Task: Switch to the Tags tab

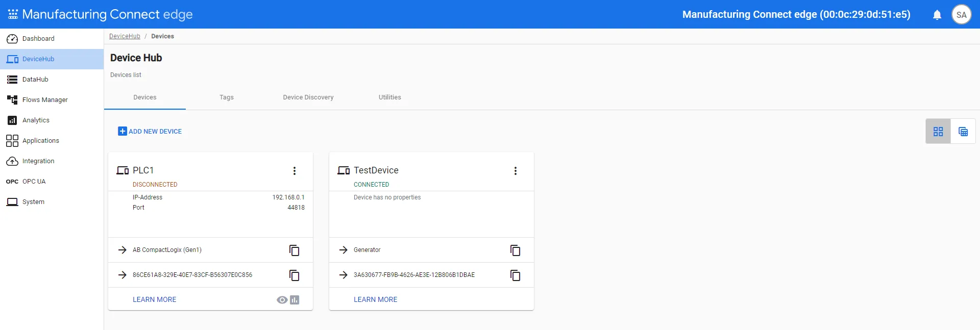Action: 227,97
